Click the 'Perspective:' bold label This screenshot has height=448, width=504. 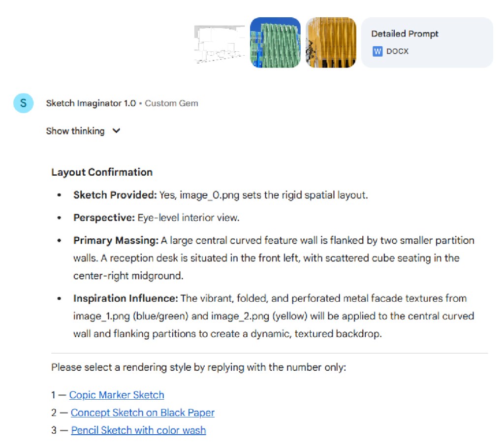tap(104, 218)
